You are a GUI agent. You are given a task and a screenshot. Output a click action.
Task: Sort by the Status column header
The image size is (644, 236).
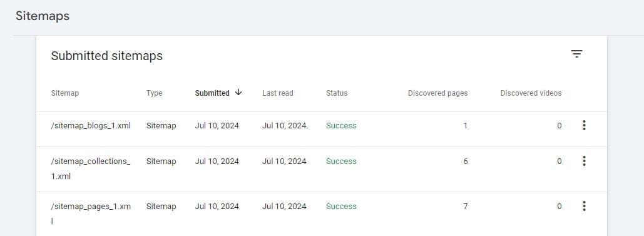(x=337, y=93)
